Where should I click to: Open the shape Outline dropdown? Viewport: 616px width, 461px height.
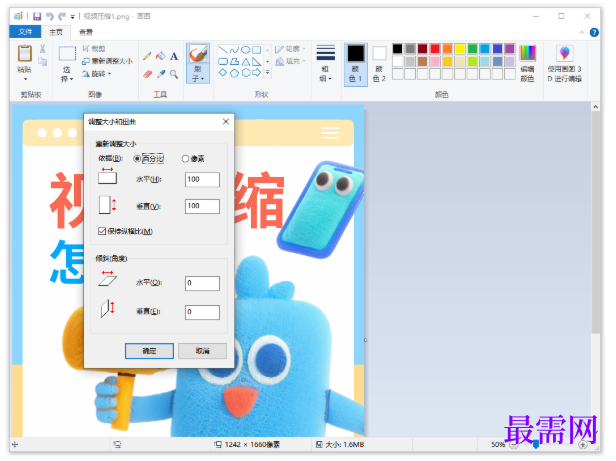point(290,49)
